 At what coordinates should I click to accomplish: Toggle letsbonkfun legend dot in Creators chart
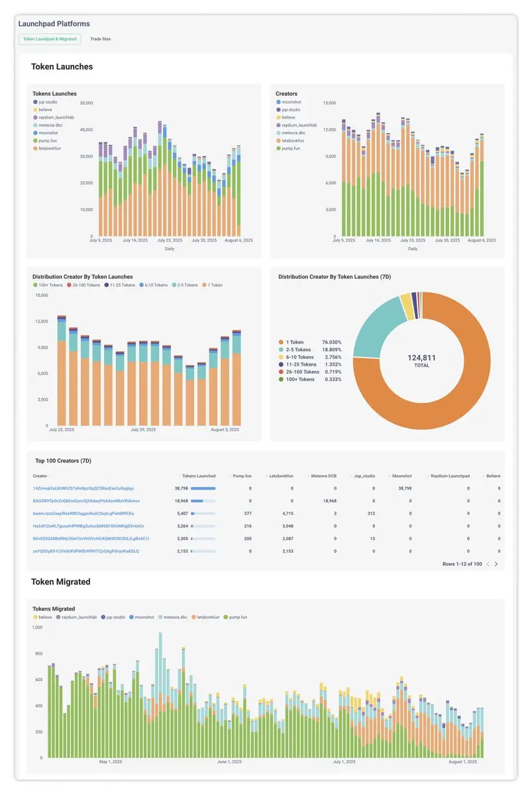pyautogui.click(x=278, y=140)
